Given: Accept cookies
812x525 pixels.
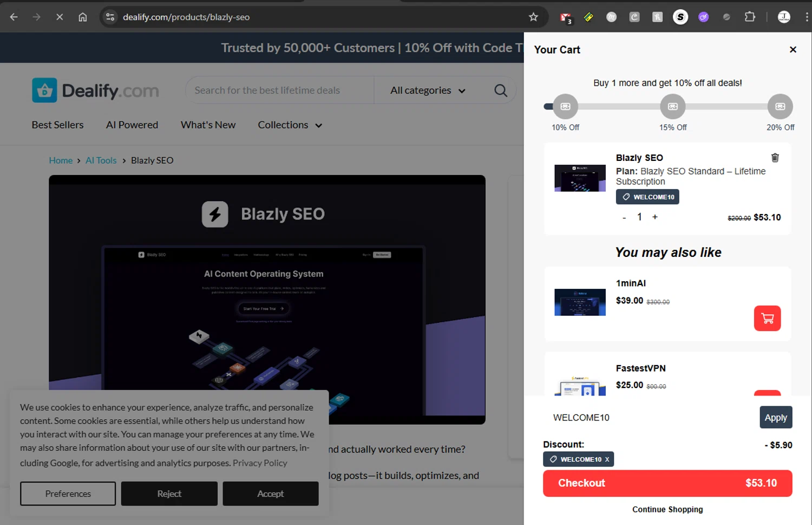Looking at the screenshot, I should (x=270, y=494).
